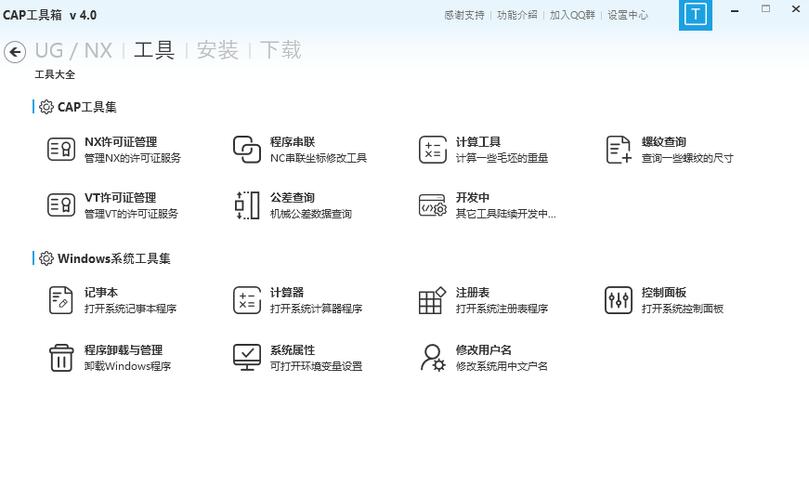Open 设置中心 settings link

[627, 15]
